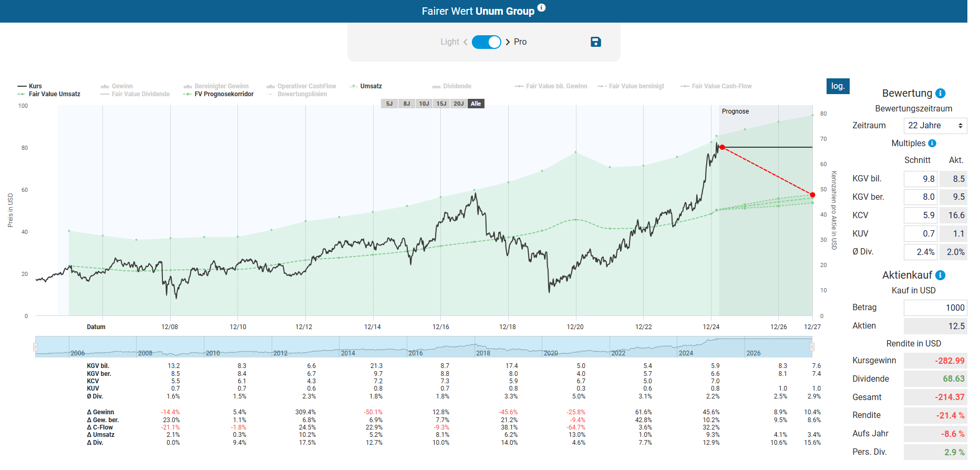Select the 5J time range
Viewport: 980px width, 470px height.
pos(389,104)
